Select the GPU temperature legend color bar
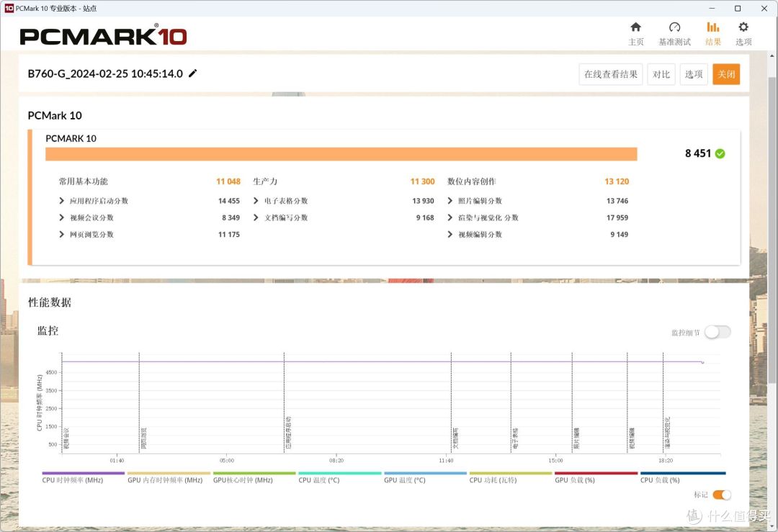 (x=425, y=474)
